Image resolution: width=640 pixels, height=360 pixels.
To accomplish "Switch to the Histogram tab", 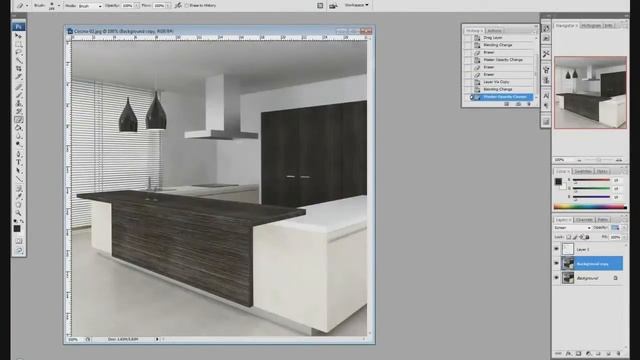I will 591,25.
